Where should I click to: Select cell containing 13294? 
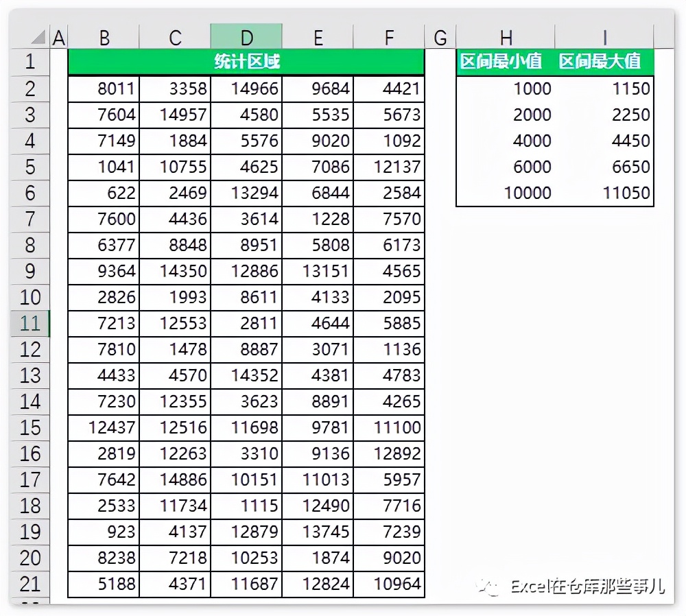[x=246, y=193]
